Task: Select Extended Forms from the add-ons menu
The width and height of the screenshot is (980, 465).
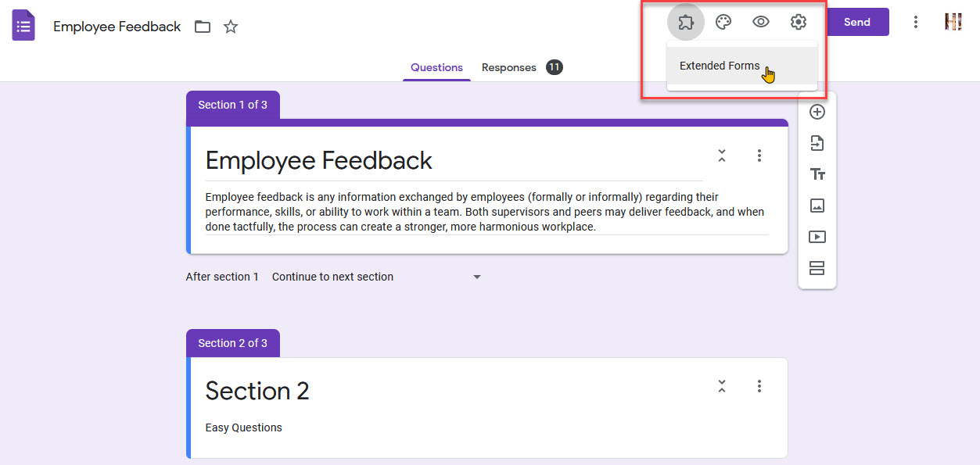Action: point(720,66)
